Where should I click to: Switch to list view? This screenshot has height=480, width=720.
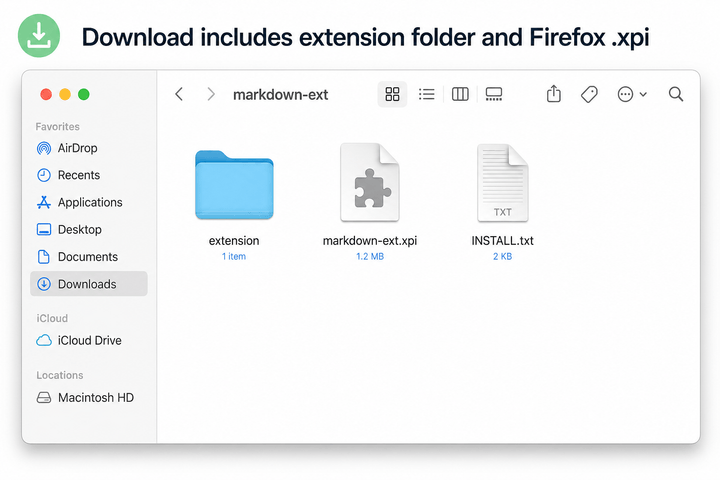point(427,94)
